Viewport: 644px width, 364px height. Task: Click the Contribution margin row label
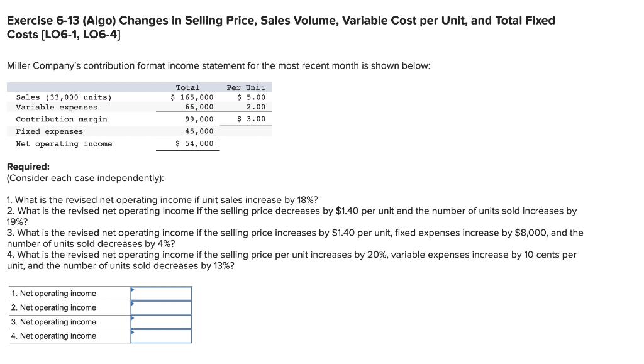pyautogui.click(x=63, y=119)
